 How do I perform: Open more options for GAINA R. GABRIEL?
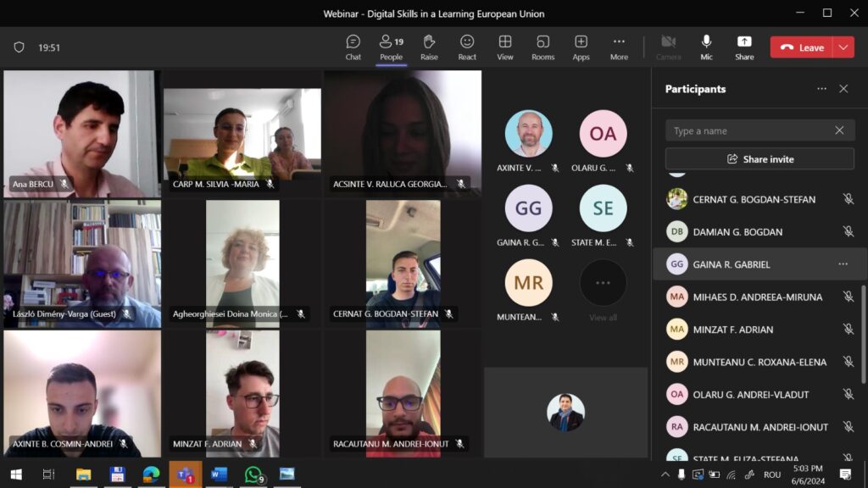click(x=843, y=264)
